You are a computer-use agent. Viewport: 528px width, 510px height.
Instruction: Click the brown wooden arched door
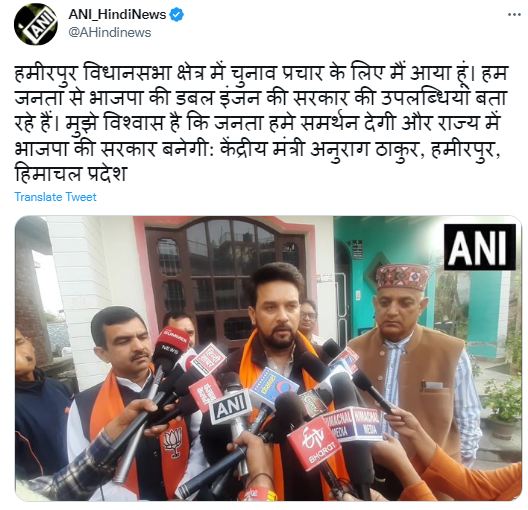(225, 283)
